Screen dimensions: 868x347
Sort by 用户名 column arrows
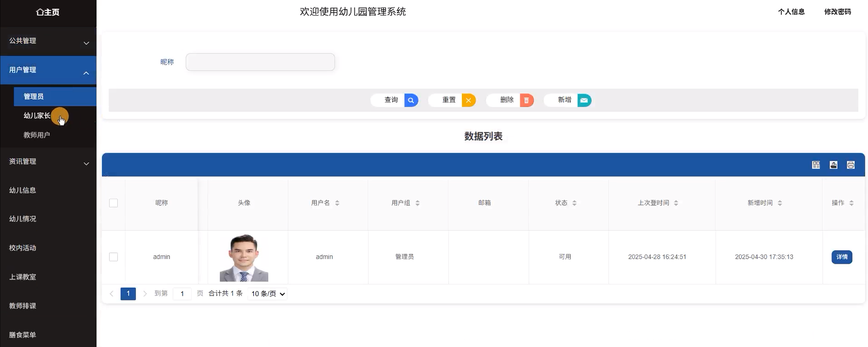(337, 203)
